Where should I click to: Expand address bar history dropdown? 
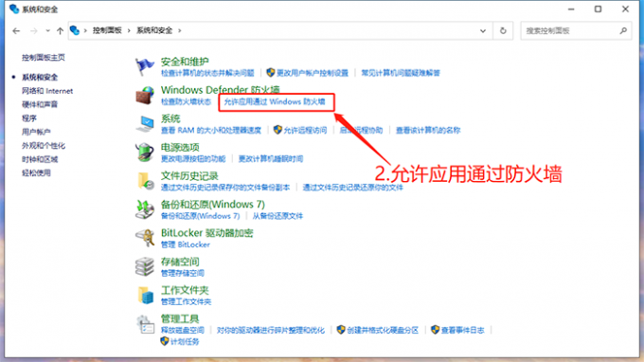pos(483,31)
